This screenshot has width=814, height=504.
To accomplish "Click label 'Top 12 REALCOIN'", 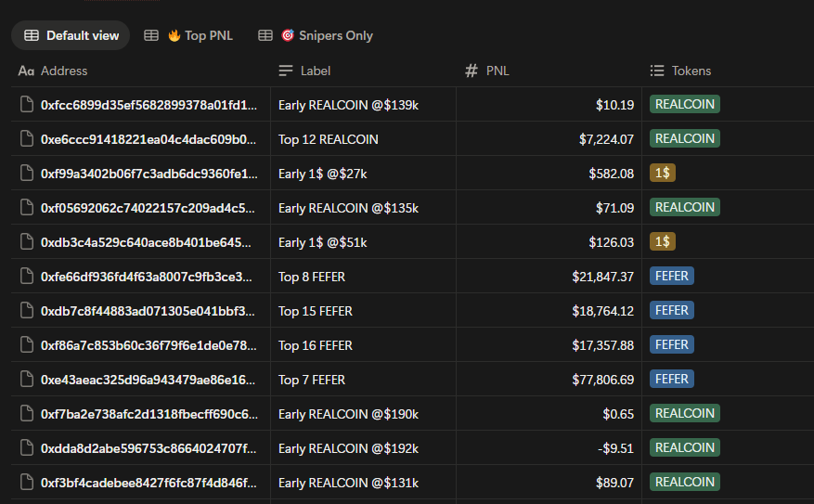I will 328,139.
